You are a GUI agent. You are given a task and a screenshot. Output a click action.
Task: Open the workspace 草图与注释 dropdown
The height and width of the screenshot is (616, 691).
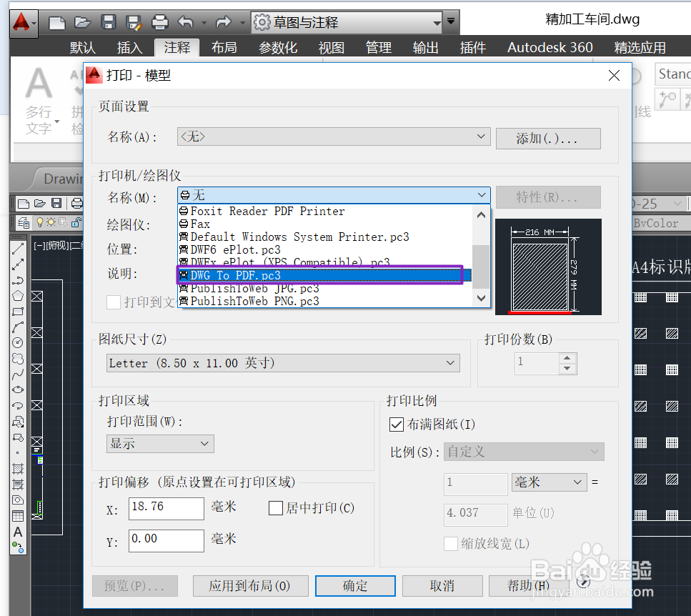click(347, 22)
